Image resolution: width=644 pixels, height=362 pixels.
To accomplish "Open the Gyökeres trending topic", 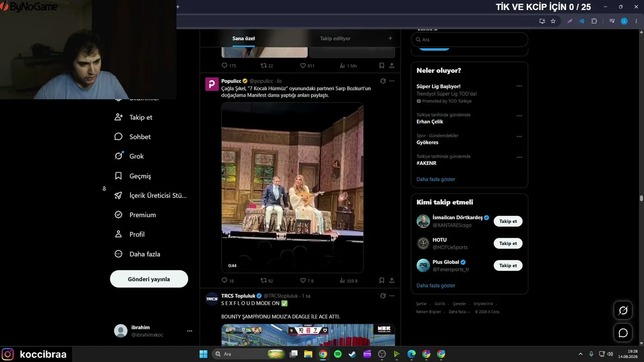I will (x=428, y=142).
